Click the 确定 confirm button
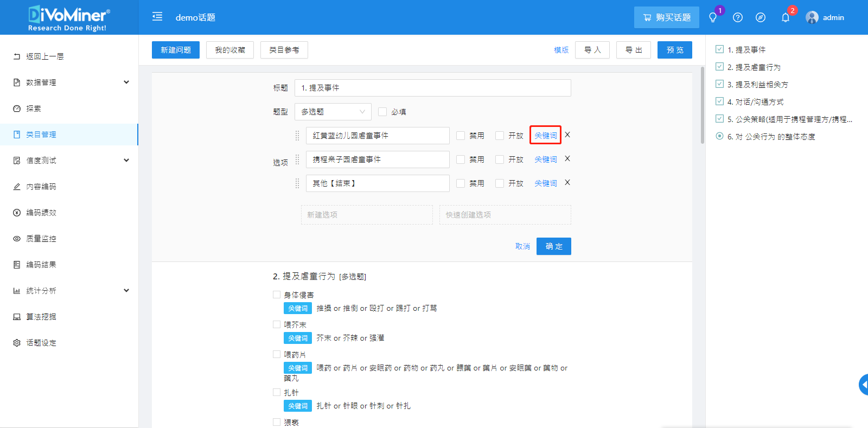The width and height of the screenshot is (868, 428). [x=553, y=246]
